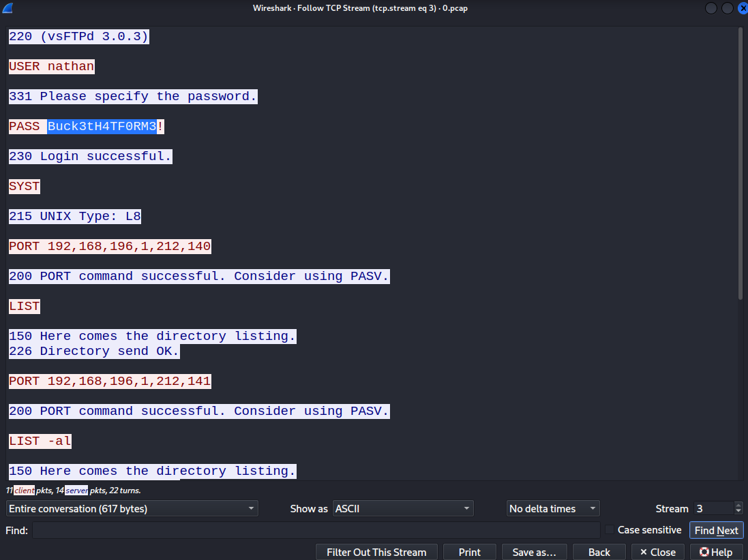Viewport: 748px width, 560px height.
Task: Click the 'USER nathan' line
Action: click(52, 66)
